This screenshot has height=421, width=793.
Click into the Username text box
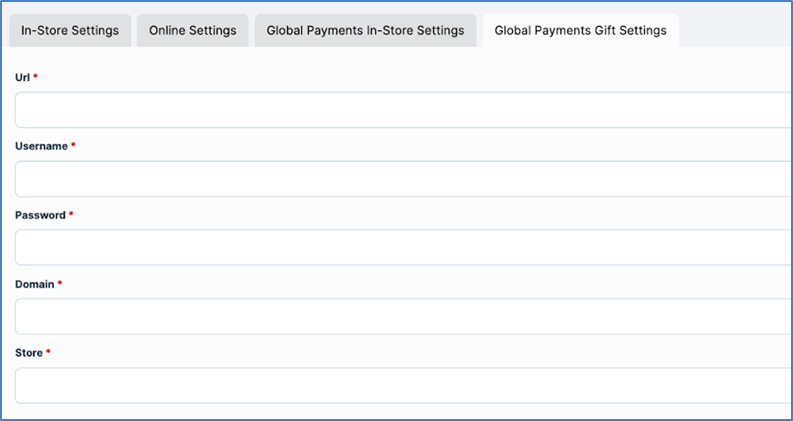point(400,179)
